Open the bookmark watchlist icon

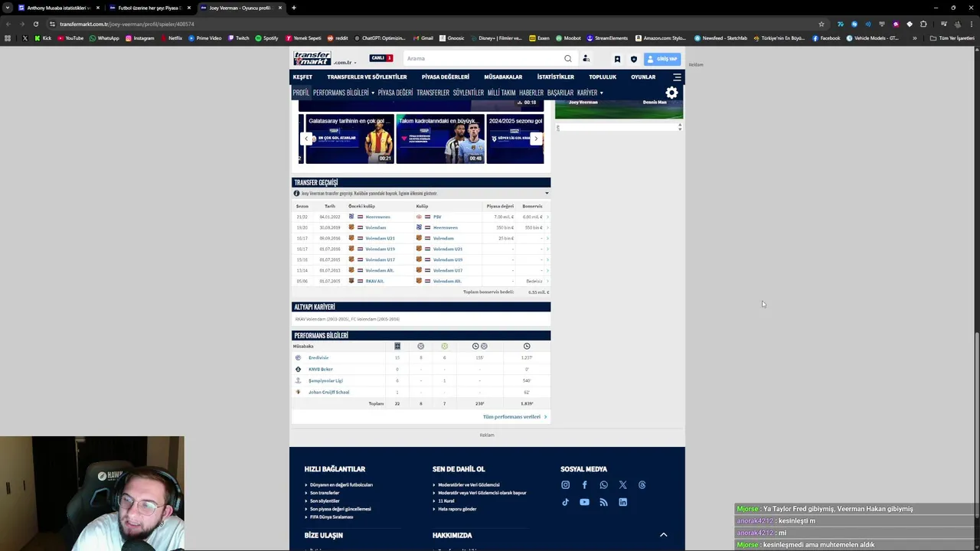[617, 59]
